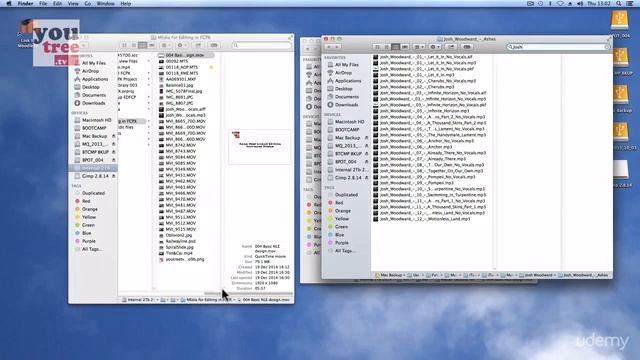This screenshot has height=360, width=640.
Task: Open Applications in Media for Editing sidebar
Action: (95, 79)
